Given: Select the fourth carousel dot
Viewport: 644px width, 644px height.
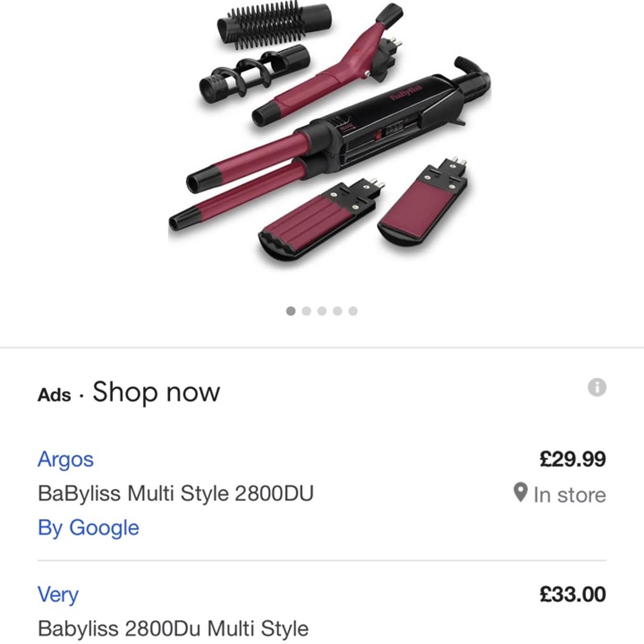Looking at the screenshot, I should point(337,311).
